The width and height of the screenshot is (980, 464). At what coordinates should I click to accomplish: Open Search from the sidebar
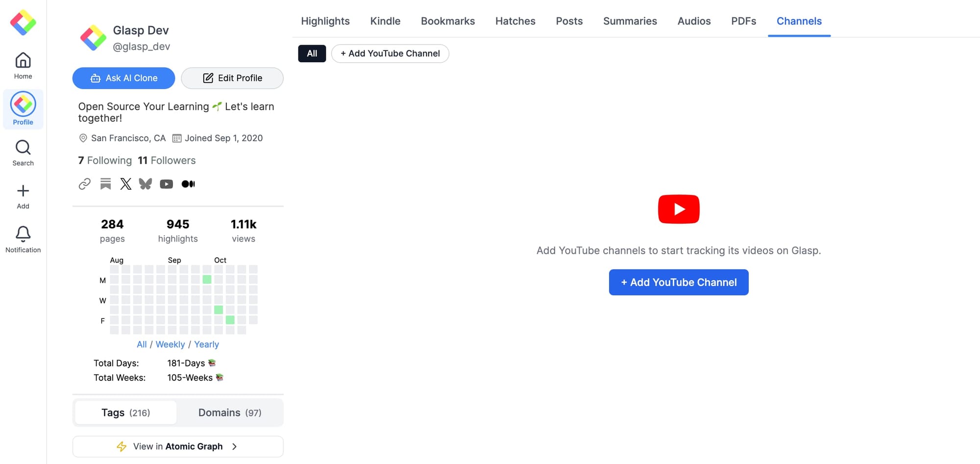click(23, 153)
